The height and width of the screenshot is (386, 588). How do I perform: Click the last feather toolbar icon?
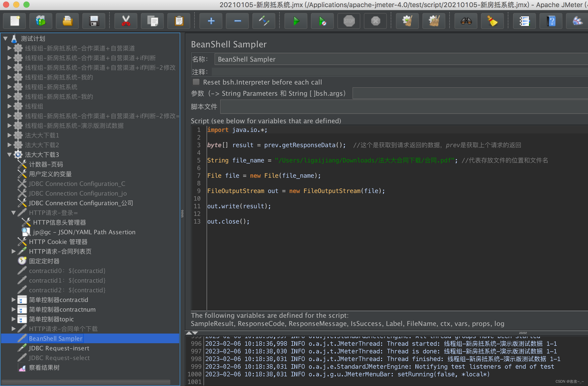click(x=577, y=21)
